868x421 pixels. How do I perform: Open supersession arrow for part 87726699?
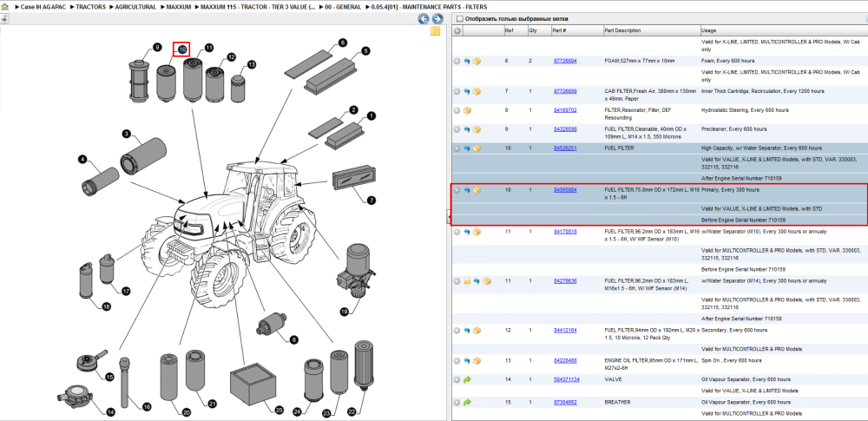coord(467,91)
